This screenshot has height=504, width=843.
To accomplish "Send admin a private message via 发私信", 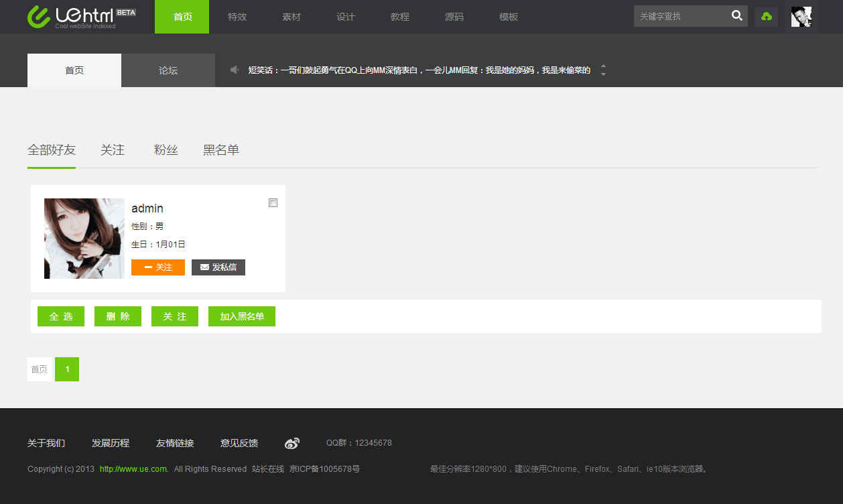I will 218,267.
